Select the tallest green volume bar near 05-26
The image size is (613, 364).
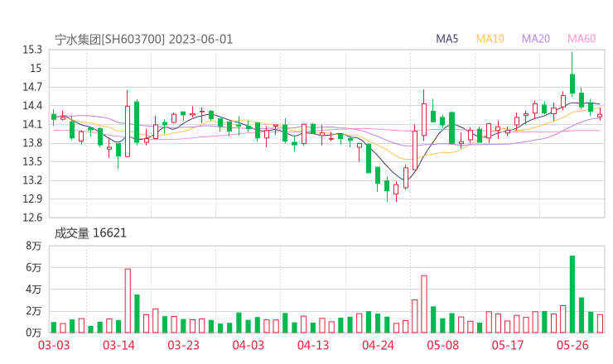coord(572,294)
